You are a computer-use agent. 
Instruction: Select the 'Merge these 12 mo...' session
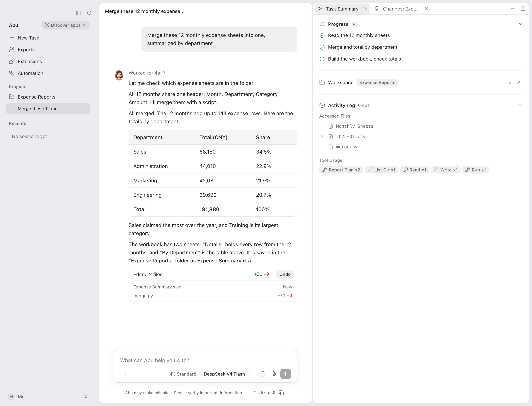pos(48,109)
